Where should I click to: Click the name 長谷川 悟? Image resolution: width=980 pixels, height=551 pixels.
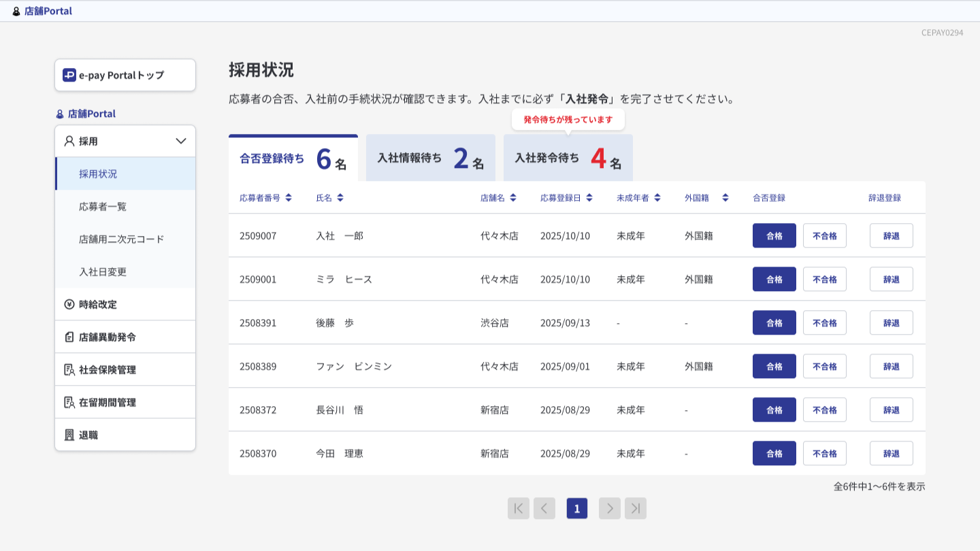coord(340,410)
